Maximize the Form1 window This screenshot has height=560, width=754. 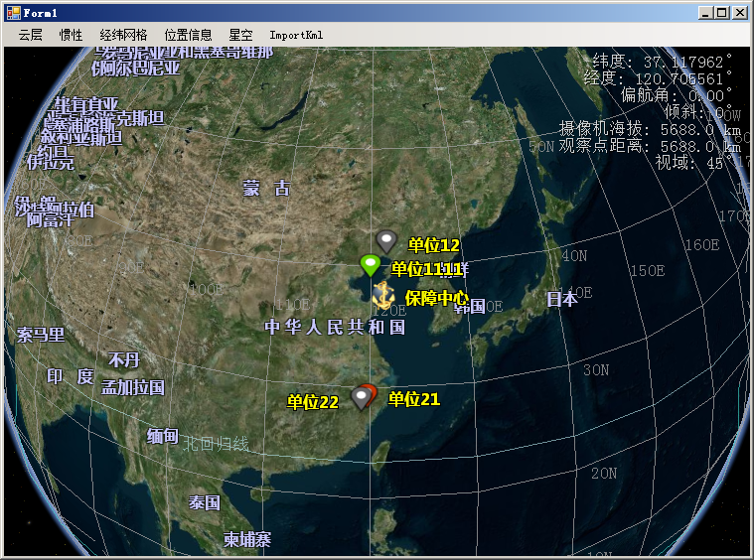(722, 13)
